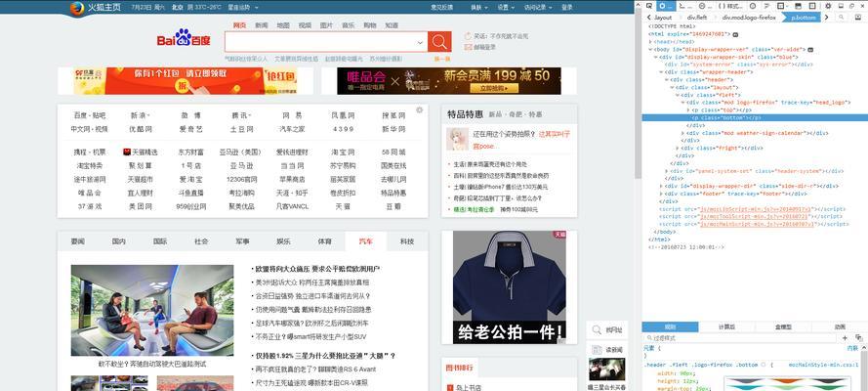Viewport: 868px width, 391px height.
Task: Open the 淘宝网 site link
Action: 344,152
